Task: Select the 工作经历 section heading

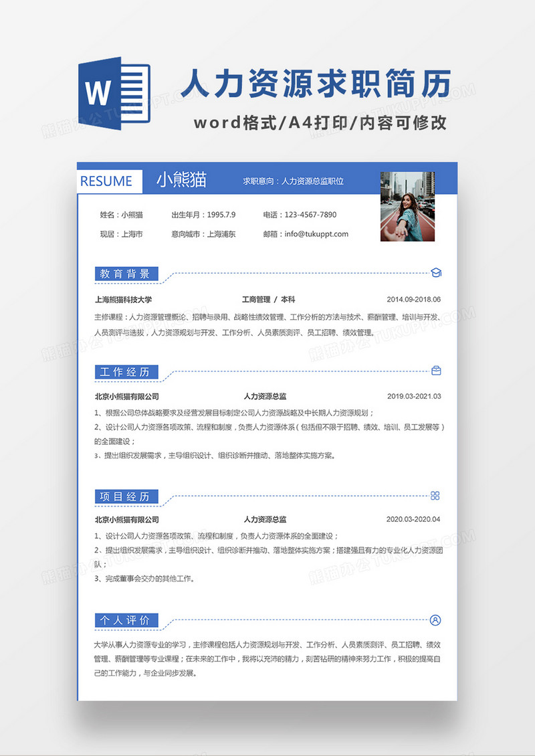Action: click(x=126, y=372)
